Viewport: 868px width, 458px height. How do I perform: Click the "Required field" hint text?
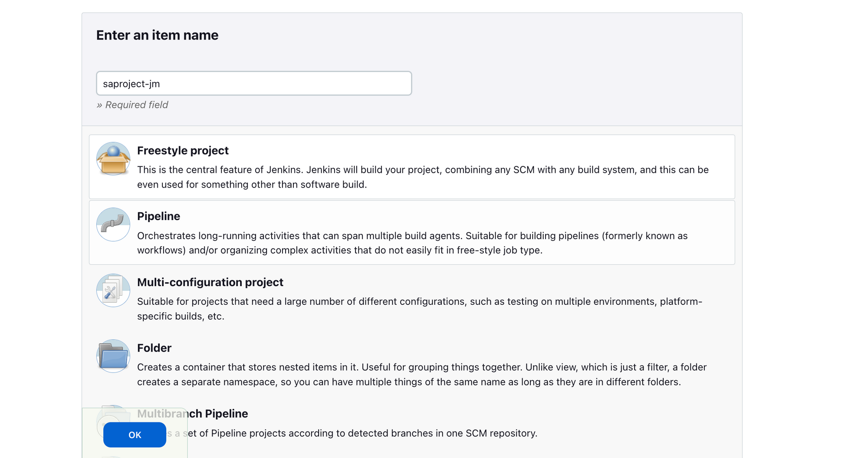coord(136,105)
